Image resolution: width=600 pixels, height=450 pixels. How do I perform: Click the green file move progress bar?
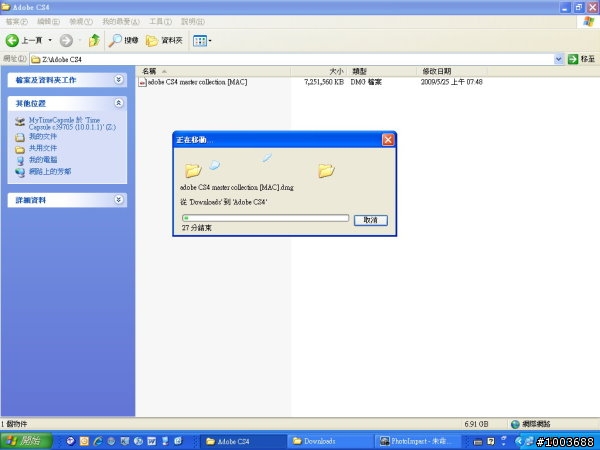click(x=266, y=218)
